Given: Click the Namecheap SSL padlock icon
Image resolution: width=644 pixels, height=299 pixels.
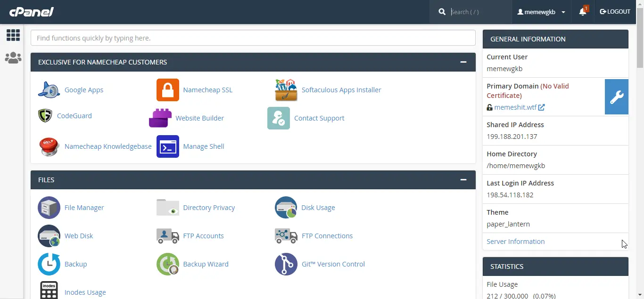Looking at the screenshot, I should tap(168, 90).
